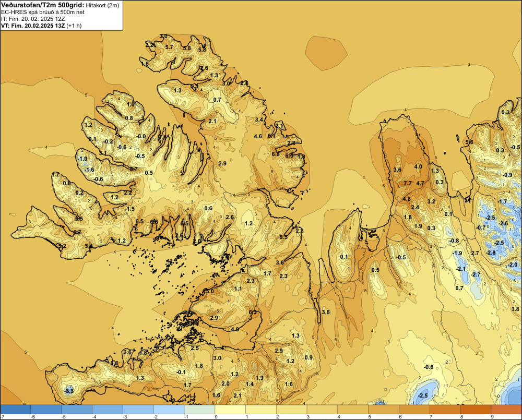Image resolution: width=522 pixels, height=420 pixels.
Task: Click the -3.3 temperature value
Action: (69, 391)
